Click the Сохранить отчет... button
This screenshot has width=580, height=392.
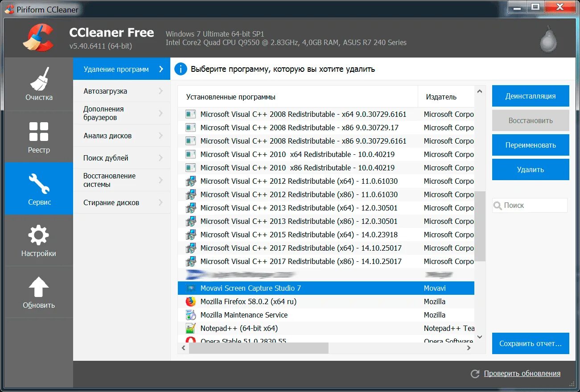pos(531,343)
